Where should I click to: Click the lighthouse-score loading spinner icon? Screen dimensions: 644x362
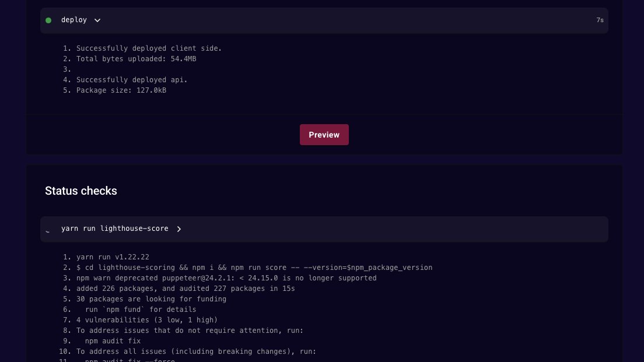pyautogui.click(x=48, y=231)
